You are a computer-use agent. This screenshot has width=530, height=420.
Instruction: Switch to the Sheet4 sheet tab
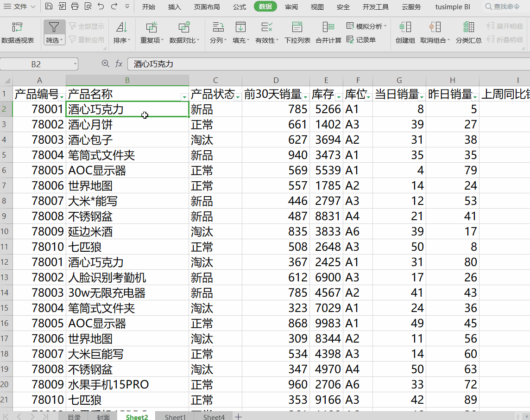click(214, 417)
